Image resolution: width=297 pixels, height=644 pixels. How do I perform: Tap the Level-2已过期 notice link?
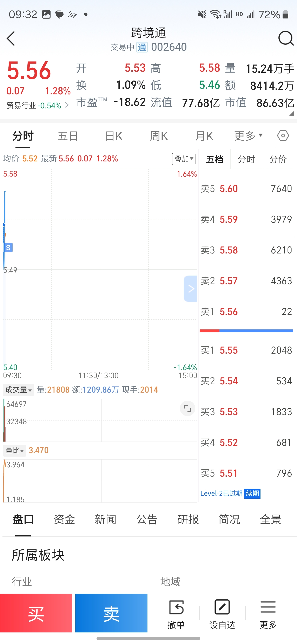[221, 493]
